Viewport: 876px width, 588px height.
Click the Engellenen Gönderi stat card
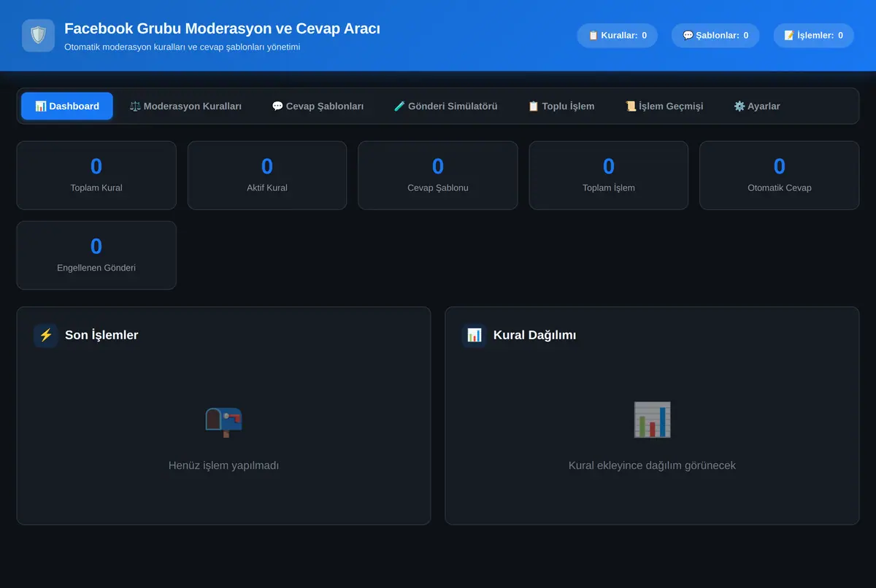(96, 255)
